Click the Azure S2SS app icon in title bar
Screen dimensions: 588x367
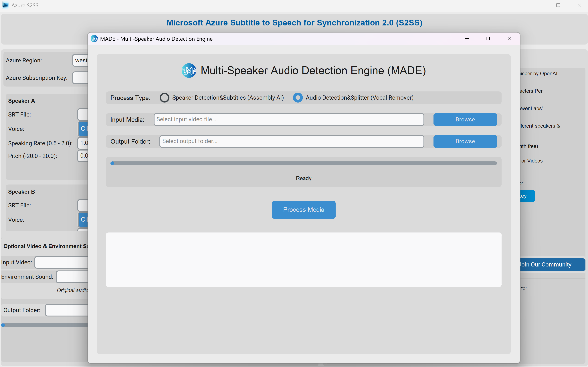click(5, 5)
